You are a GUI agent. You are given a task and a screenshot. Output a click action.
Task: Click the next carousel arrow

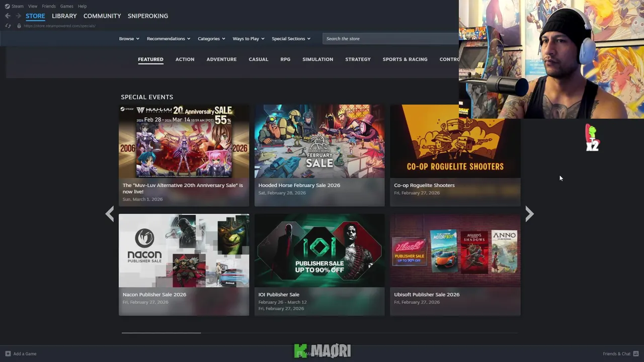click(529, 214)
